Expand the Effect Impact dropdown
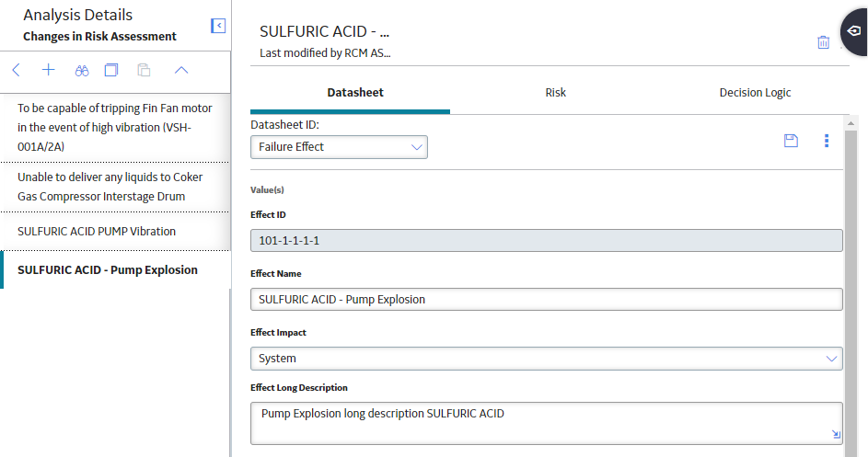This screenshot has width=868, height=457. click(547, 359)
